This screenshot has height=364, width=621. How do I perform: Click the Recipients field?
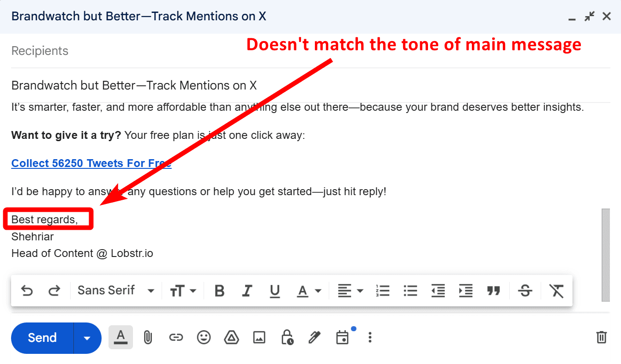click(310, 51)
